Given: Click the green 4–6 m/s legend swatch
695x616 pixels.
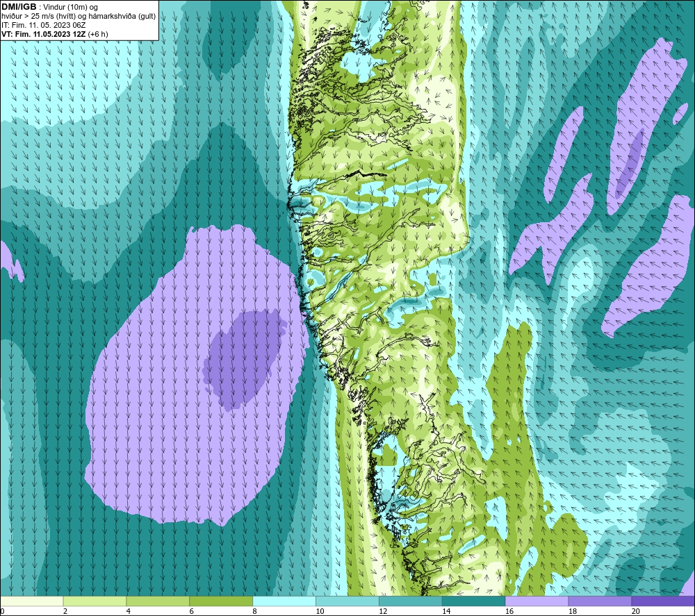Looking at the screenshot, I should click(158, 601).
